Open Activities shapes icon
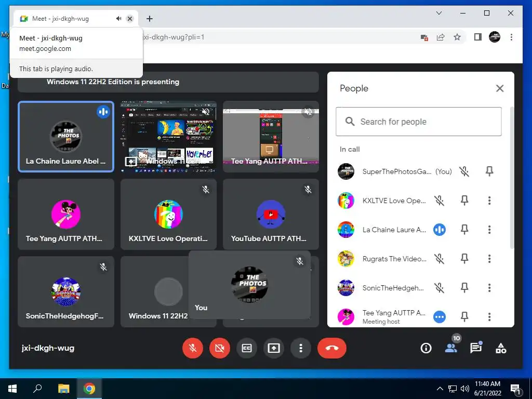 501,348
